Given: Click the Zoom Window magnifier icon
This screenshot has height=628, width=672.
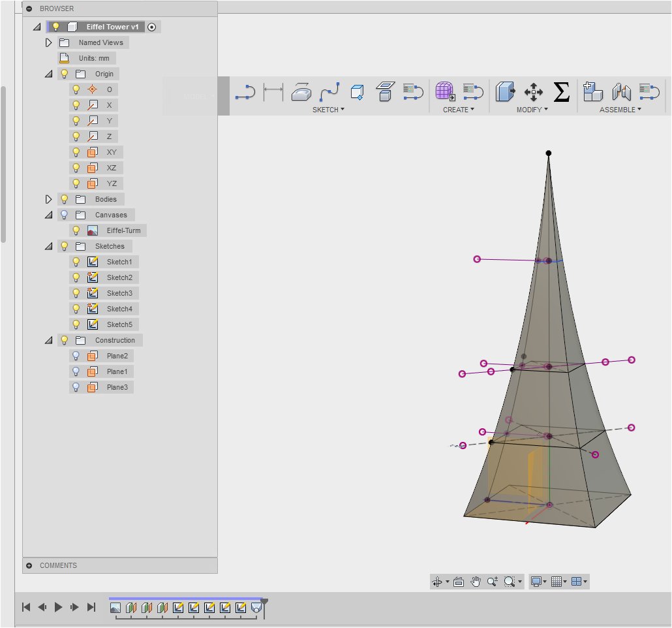Looking at the screenshot, I should [509, 582].
